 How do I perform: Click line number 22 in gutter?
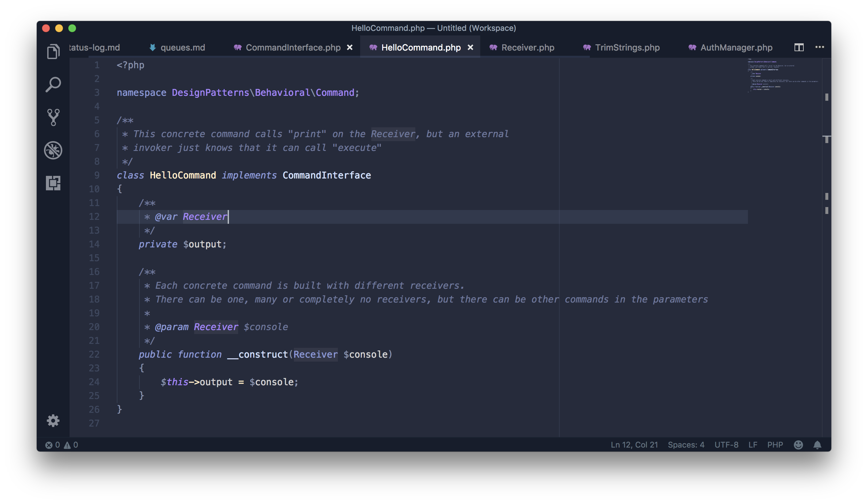94,354
